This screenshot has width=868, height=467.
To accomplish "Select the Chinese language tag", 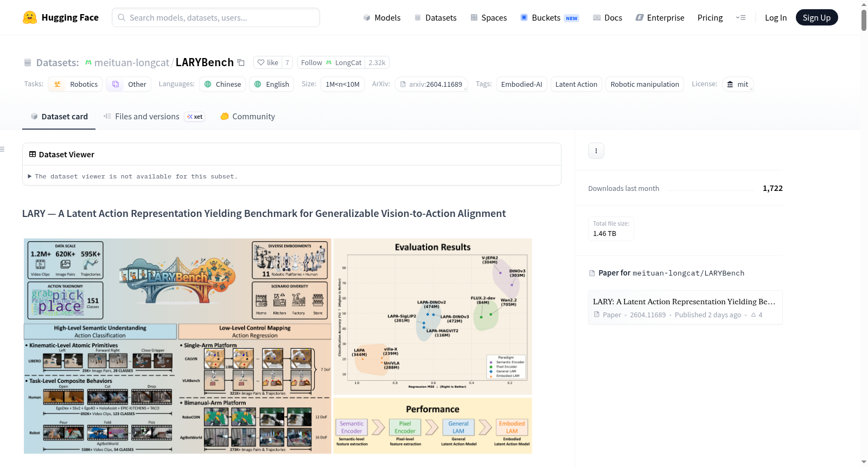I will (x=222, y=84).
